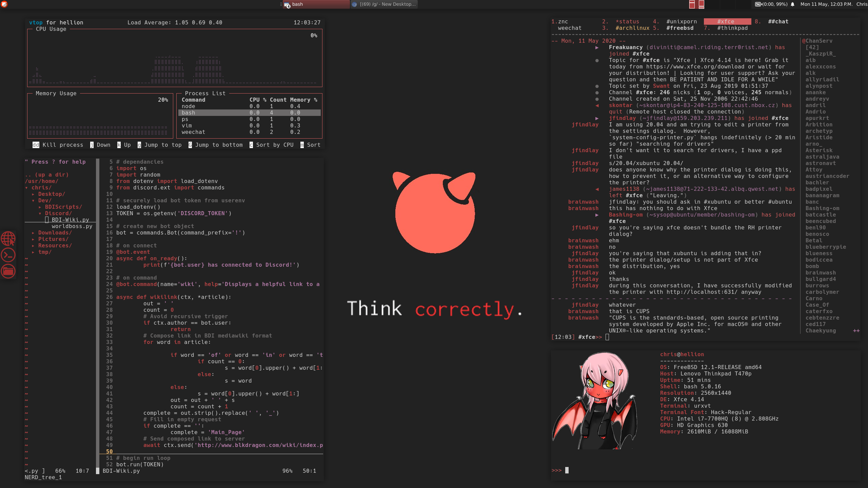Expand the Downloads/ directory
Screen dimensions: 868x488
point(55,233)
